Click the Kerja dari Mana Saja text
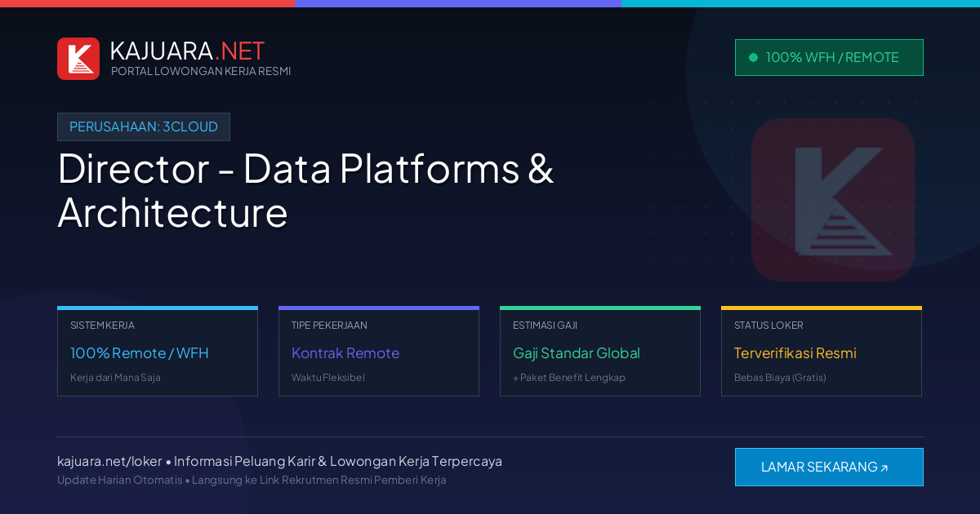980x514 pixels. pos(115,378)
